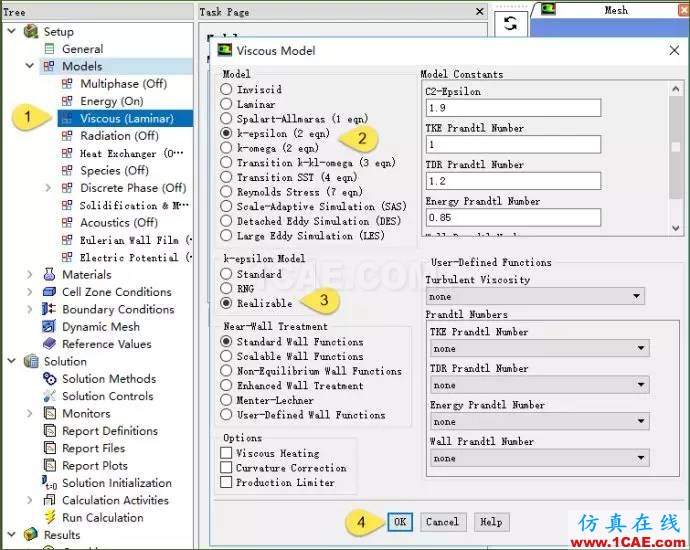The height and width of the screenshot is (550, 690).
Task: Click the Monitors icon
Action: [x=50, y=413]
